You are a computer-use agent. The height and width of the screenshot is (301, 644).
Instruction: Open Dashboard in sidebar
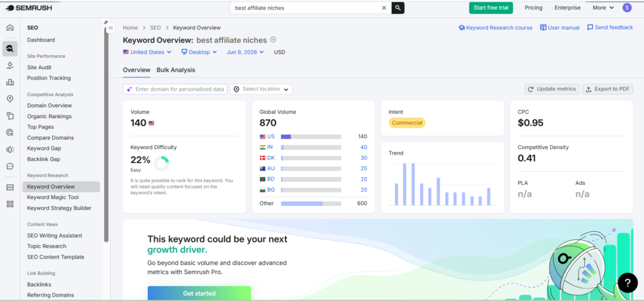[41, 40]
